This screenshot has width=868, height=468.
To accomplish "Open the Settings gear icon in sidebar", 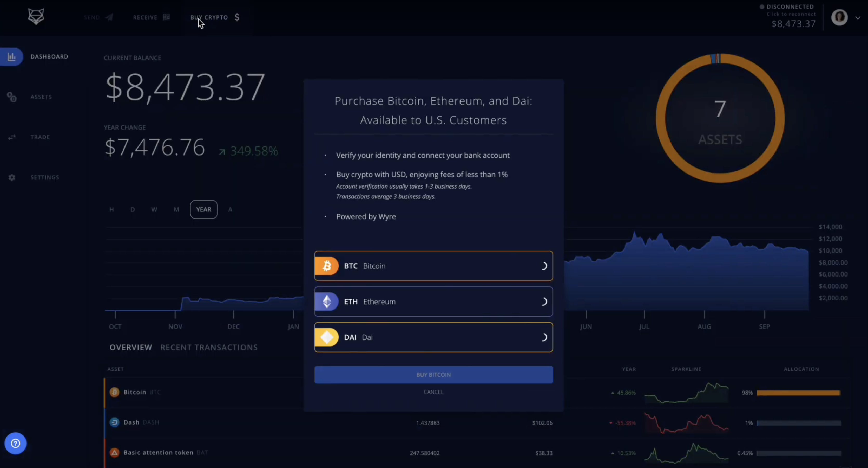I will pos(12,177).
